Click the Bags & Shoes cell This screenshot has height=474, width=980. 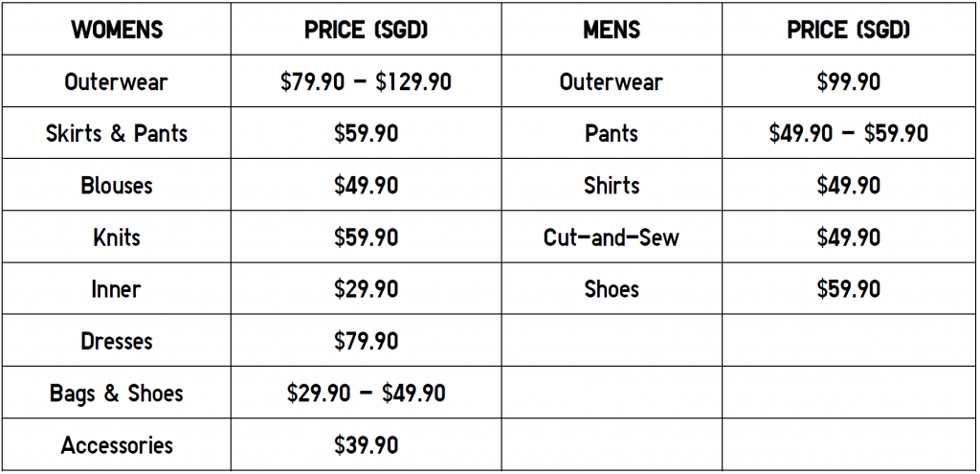tap(116, 393)
